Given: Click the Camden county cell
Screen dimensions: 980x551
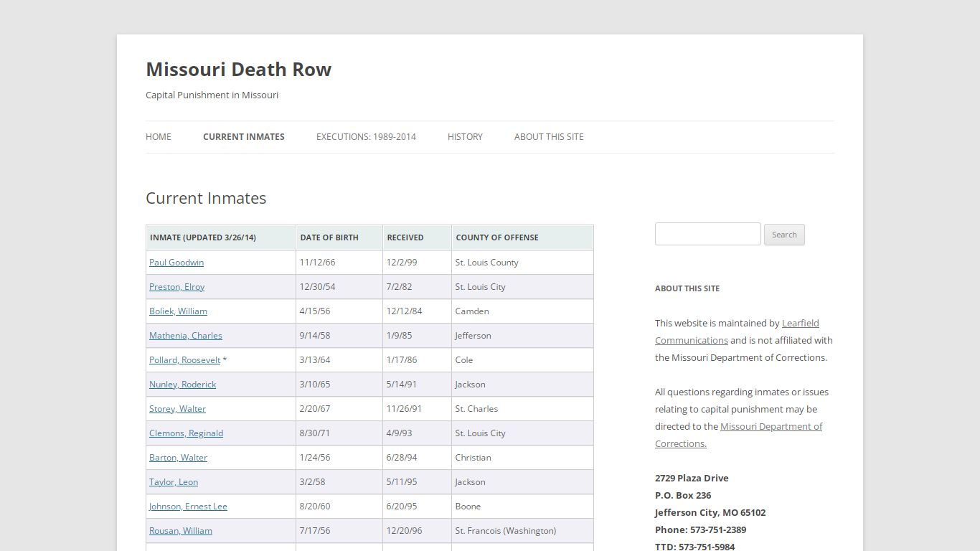Looking at the screenshot, I should (x=522, y=311).
